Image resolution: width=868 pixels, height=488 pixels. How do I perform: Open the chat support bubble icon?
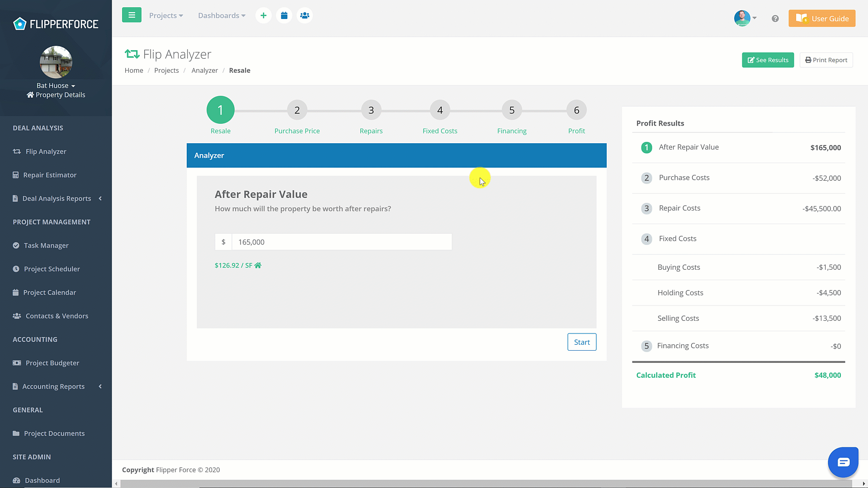843,462
